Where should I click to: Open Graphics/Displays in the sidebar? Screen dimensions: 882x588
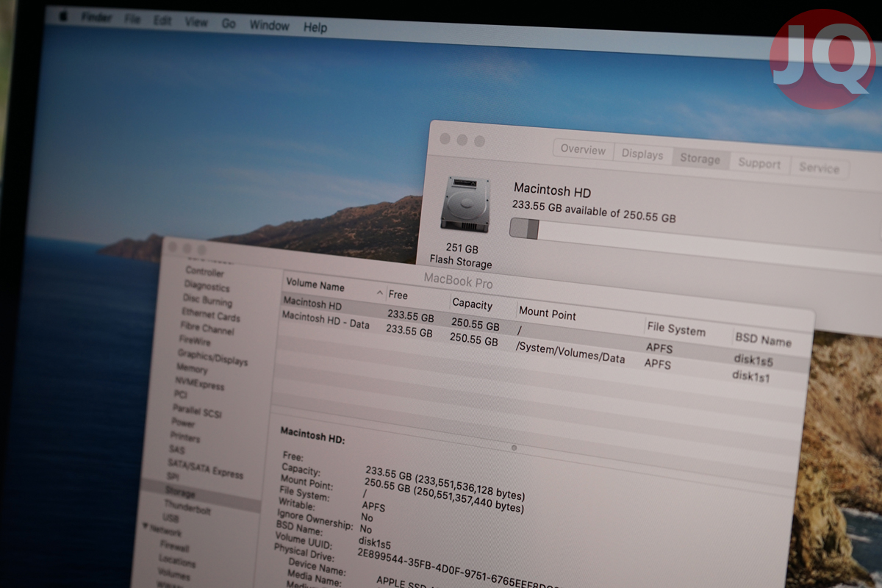click(x=212, y=357)
